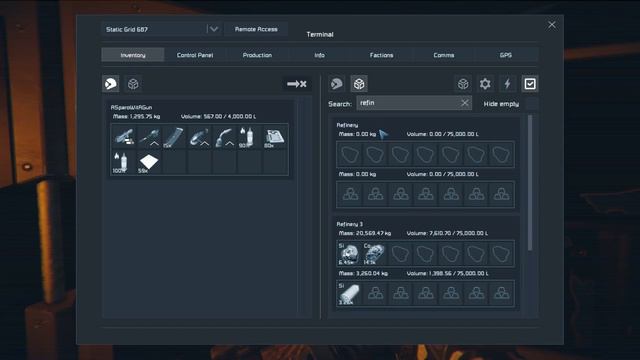
Task: Select the rifle item in player inventory
Action: 124,137
